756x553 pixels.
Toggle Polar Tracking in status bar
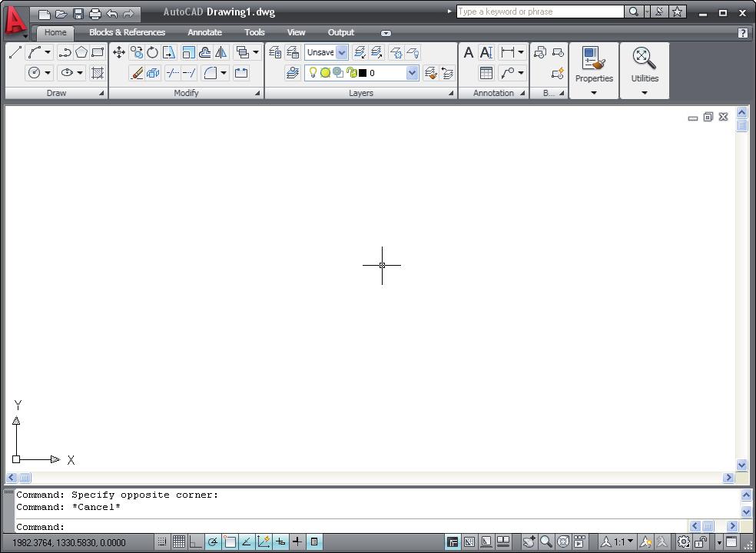click(213, 542)
